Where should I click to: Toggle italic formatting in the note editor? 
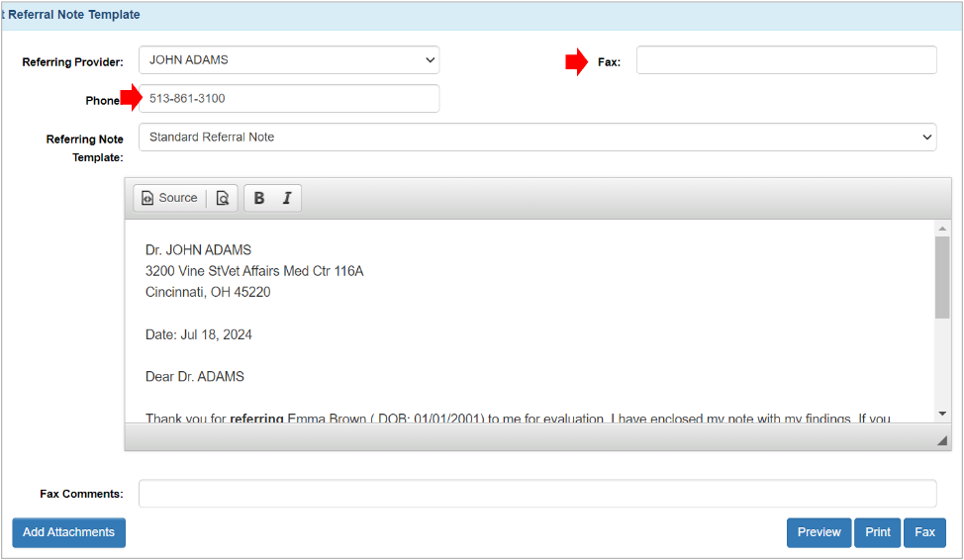pyautogui.click(x=287, y=198)
